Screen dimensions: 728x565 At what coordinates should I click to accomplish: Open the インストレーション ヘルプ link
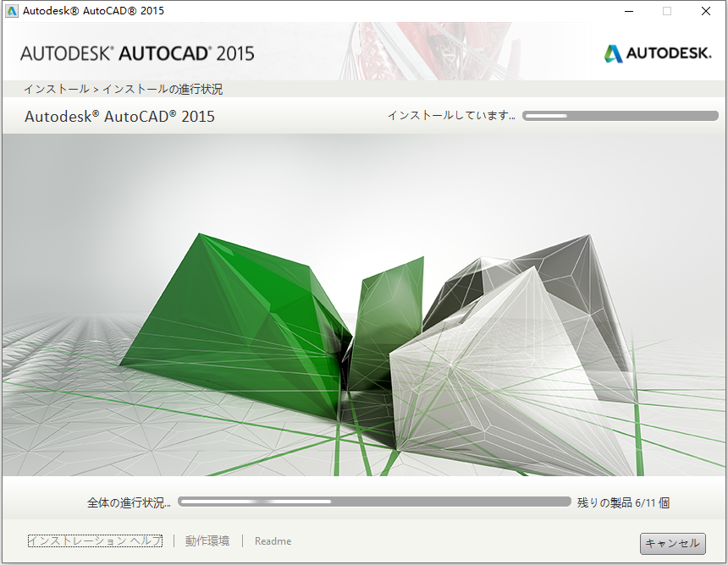point(95,540)
